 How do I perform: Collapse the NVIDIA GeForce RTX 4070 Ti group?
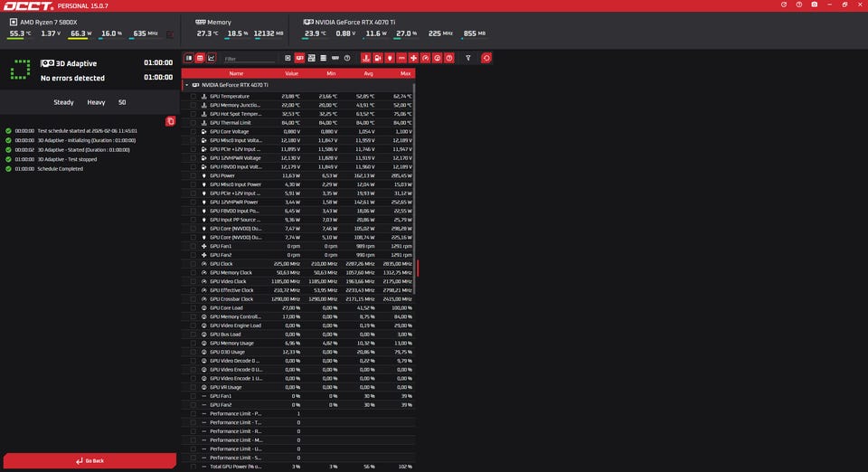[187, 85]
